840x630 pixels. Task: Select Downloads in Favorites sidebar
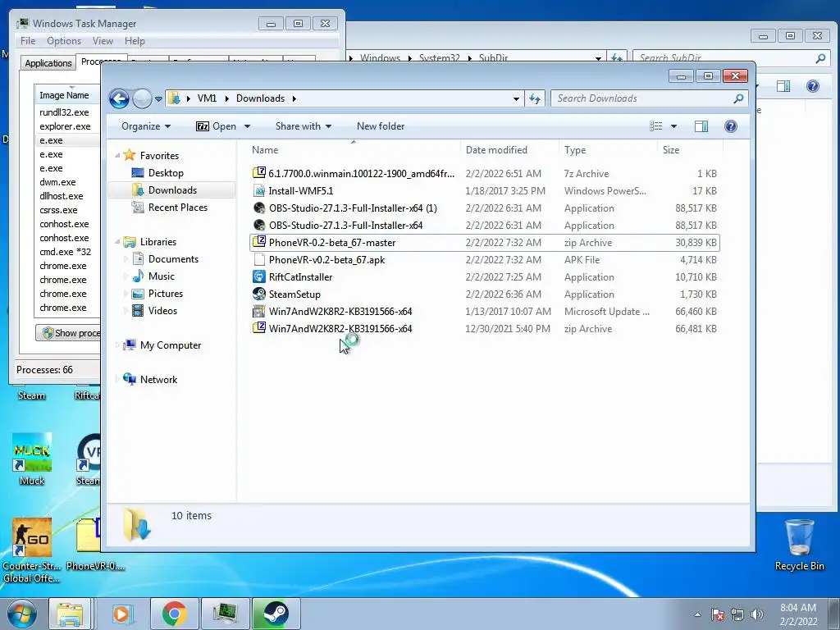coord(172,190)
